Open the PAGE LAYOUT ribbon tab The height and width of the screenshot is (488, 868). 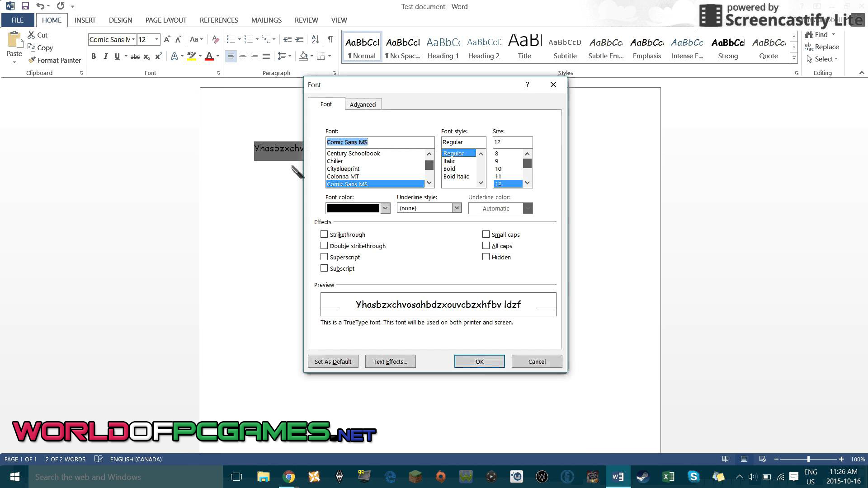[x=166, y=20]
